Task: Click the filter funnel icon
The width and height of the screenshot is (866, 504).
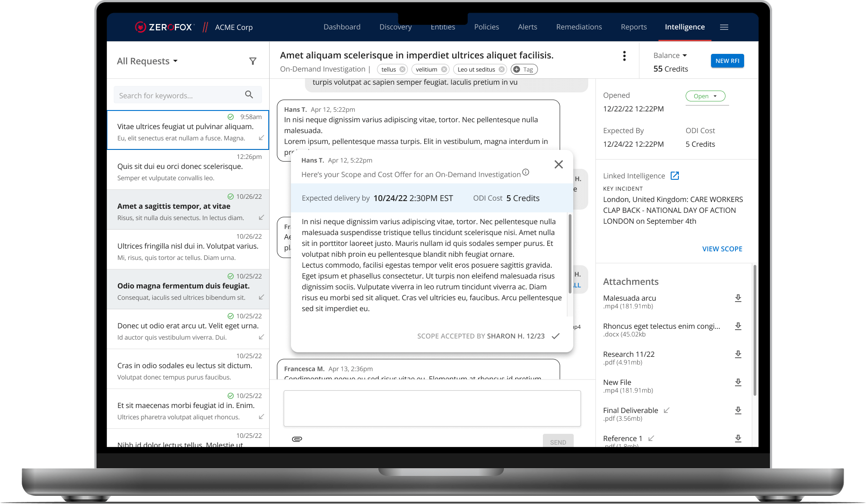Action: point(253,61)
